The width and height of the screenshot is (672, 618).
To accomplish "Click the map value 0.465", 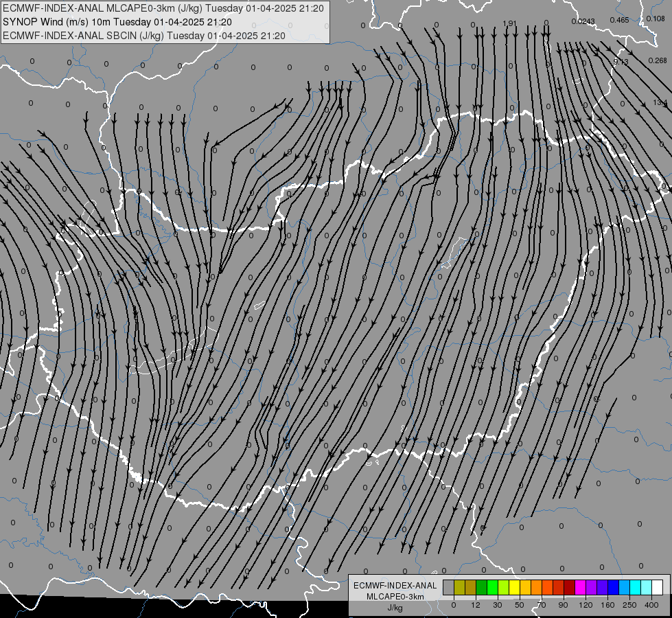I will click(619, 20).
